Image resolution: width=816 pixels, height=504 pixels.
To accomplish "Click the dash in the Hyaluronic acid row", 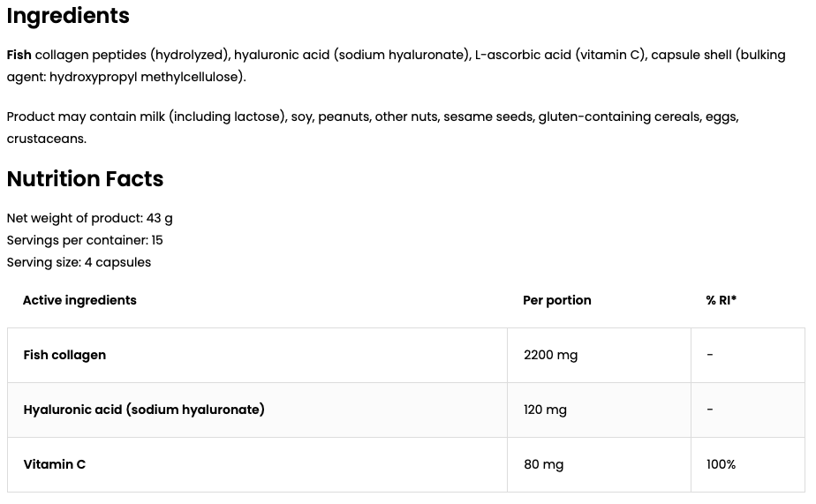I will [x=710, y=410].
